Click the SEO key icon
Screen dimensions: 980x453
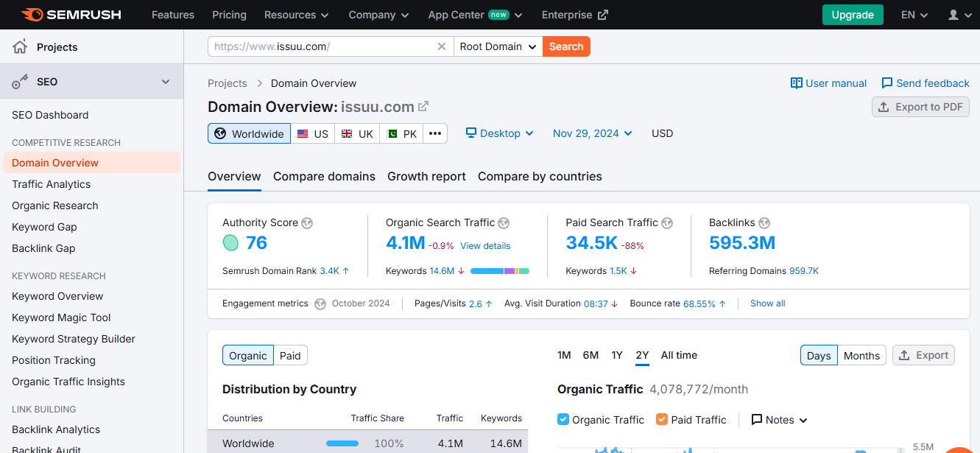click(x=20, y=82)
